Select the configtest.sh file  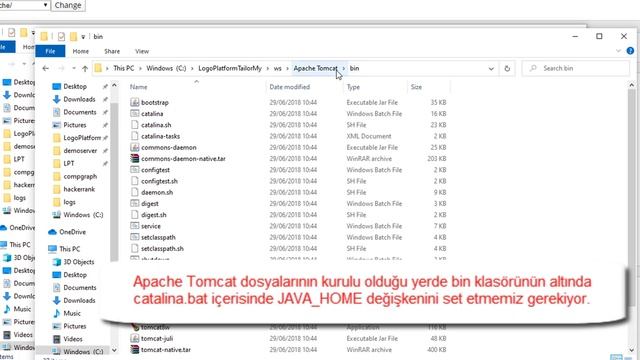[x=159, y=181]
